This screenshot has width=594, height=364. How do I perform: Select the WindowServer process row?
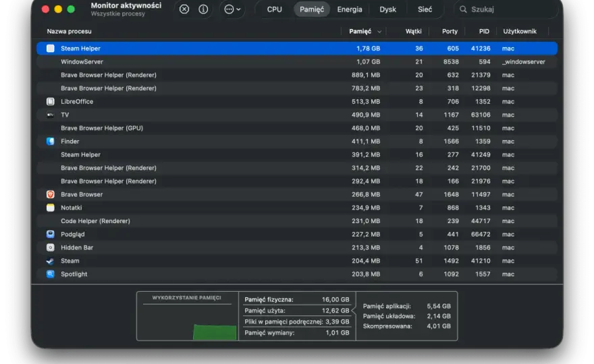[x=297, y=61]
